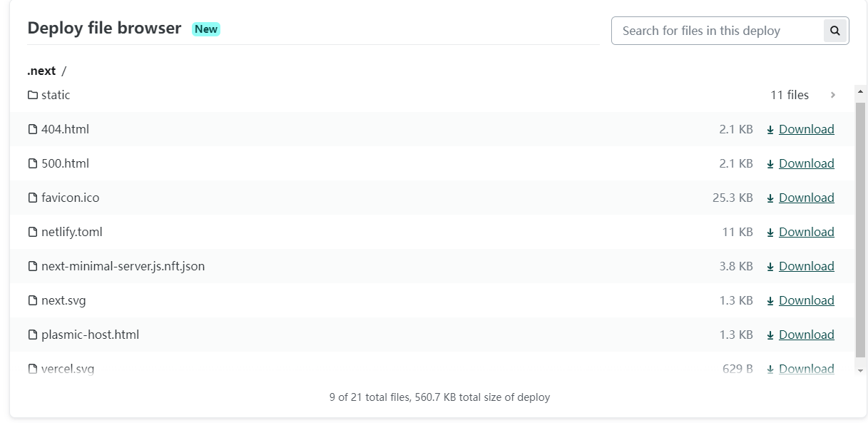This screenshot has width=868, height=423.
Task: Download the netlify.toml file
Action: coord(806,232)
